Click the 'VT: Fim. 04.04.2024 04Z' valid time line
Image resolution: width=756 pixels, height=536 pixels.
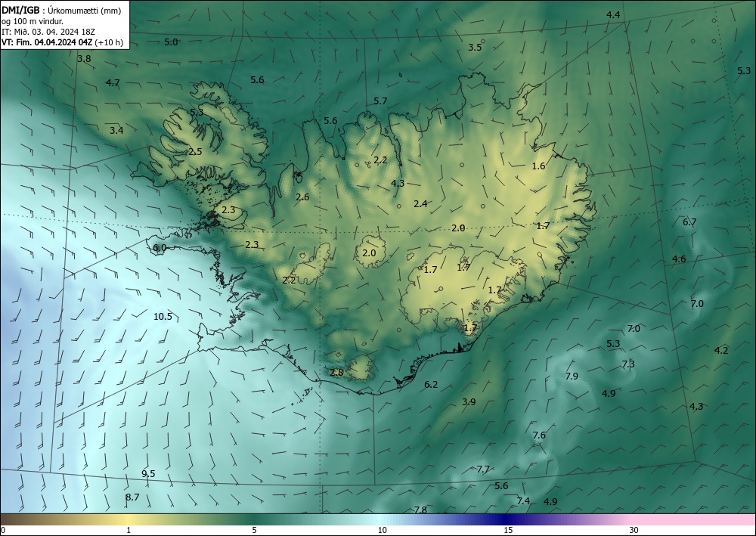(x=47, y=42)
